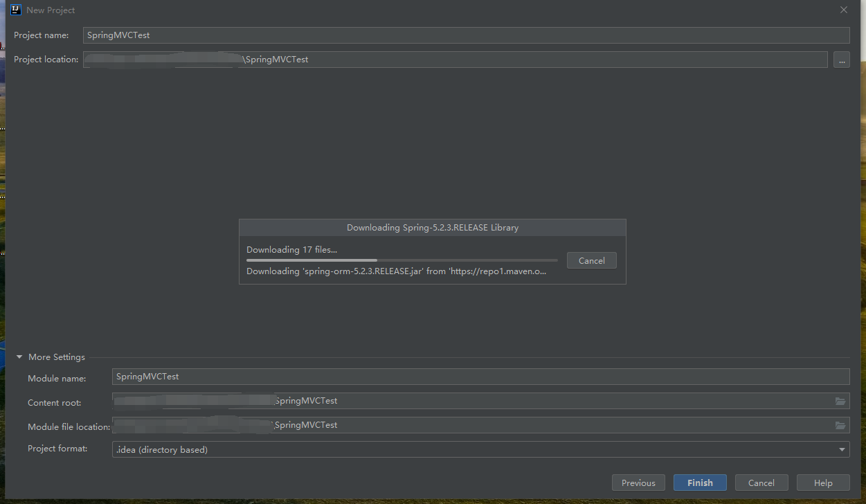
Task: Select the Project location text field
Action: pos(415,60)
